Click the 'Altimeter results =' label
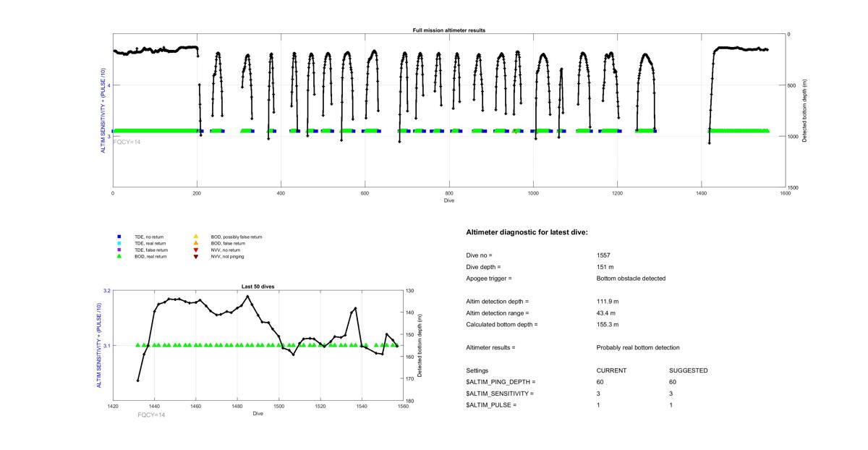Image resolution: width=868 pixels, height=450 pixels. tap(490, 348)
